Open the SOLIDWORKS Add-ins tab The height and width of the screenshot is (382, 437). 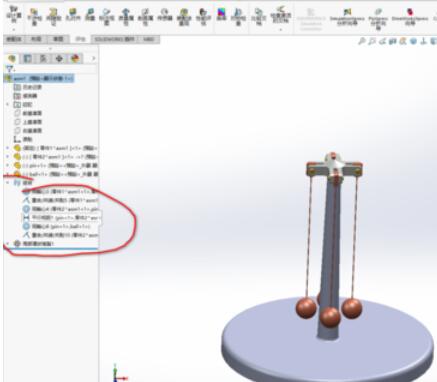114,39
